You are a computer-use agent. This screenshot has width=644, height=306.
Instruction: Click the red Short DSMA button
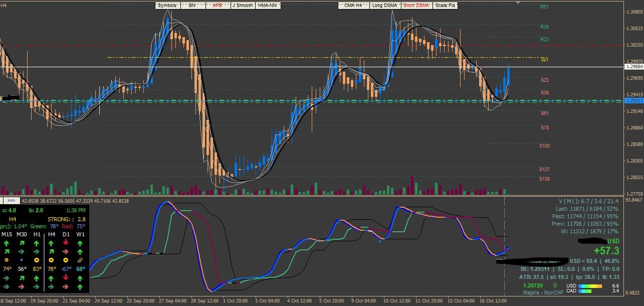coord(415,6)
